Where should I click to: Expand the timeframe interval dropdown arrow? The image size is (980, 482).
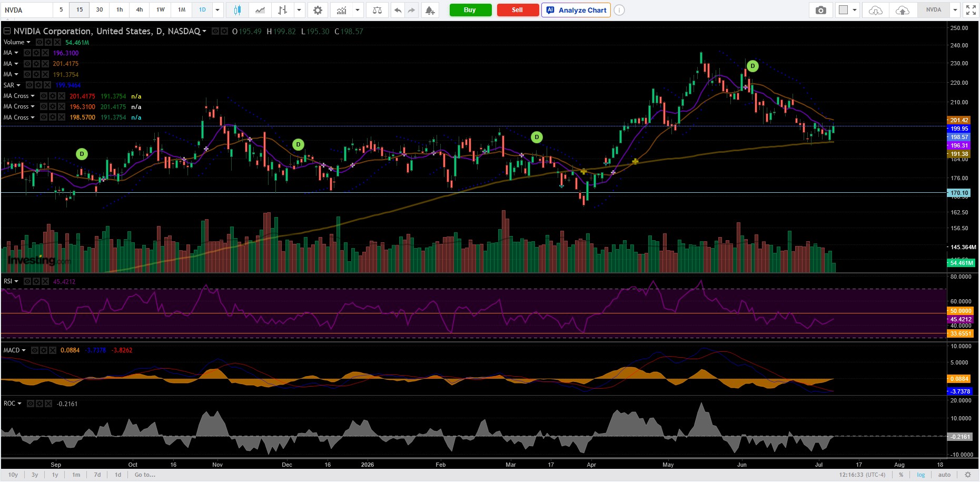click(x=218, y=10)
